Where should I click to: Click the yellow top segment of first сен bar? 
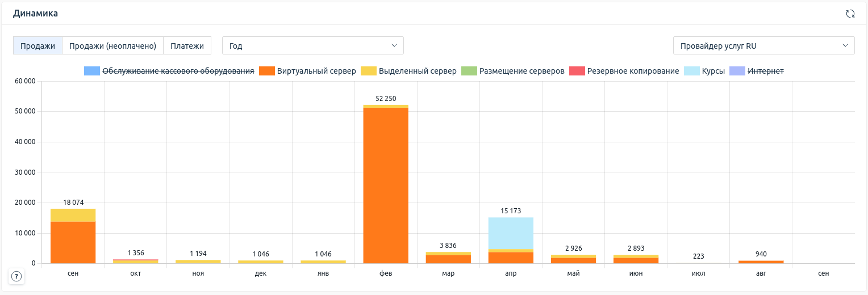tap(73, 215)
